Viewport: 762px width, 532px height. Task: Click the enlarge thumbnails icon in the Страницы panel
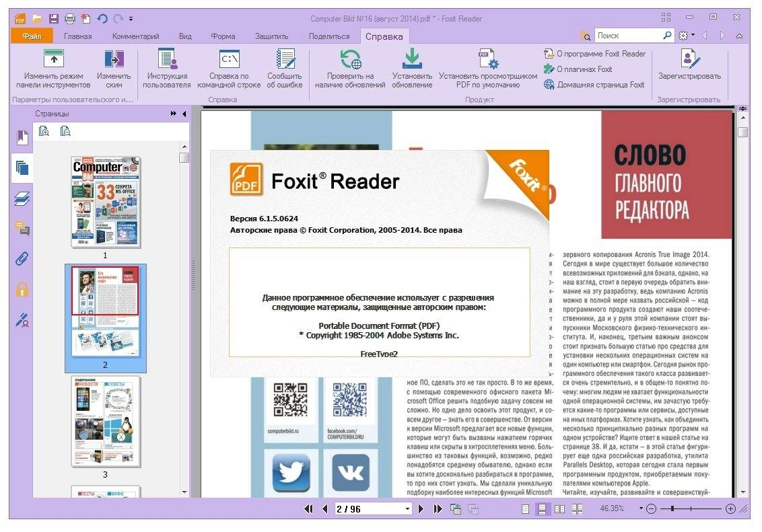pos(44,131)
